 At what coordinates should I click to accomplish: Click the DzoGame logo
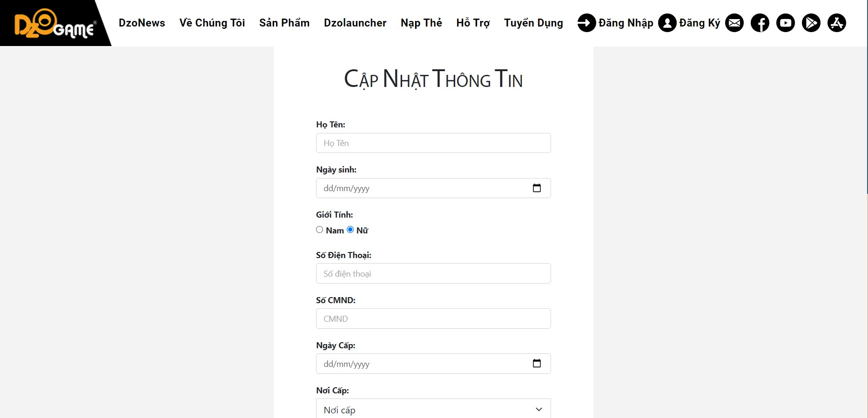click(x=55, y=23)
